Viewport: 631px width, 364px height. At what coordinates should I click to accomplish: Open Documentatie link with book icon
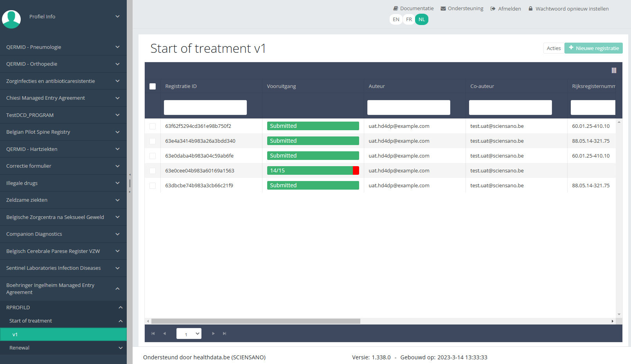pos(413,9)
